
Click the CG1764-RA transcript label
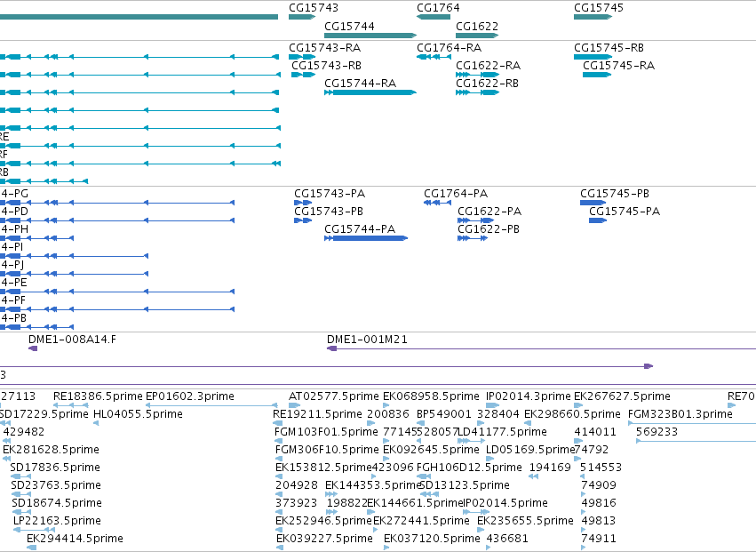pos(449,48)
